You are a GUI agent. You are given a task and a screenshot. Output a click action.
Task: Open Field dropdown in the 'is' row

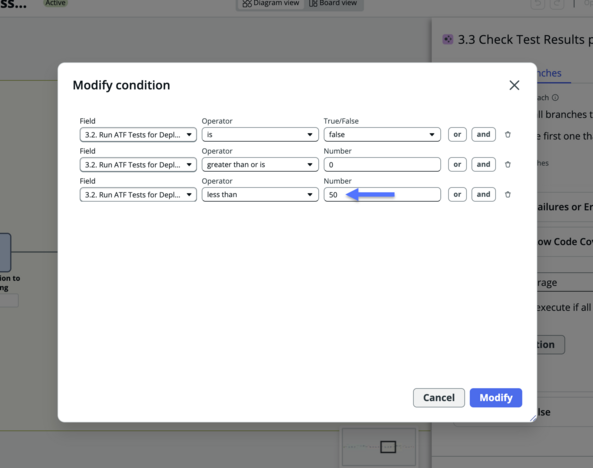click(138, 134)
